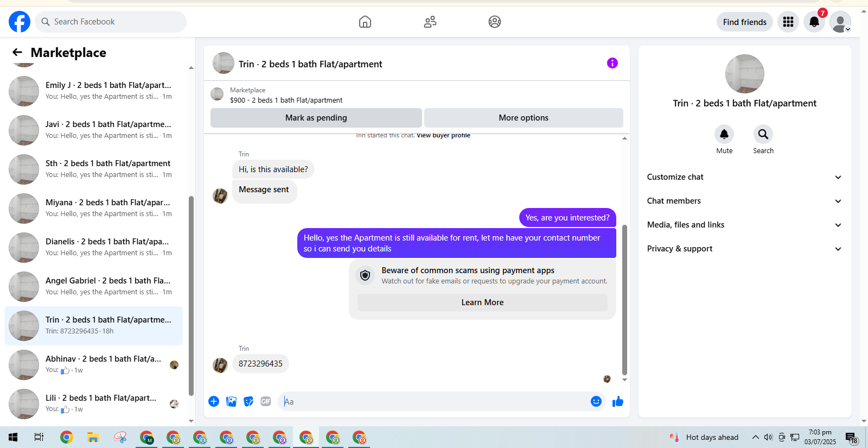Open the taskbar volume control
Screen dimensions: 868x448
point(768,437)
